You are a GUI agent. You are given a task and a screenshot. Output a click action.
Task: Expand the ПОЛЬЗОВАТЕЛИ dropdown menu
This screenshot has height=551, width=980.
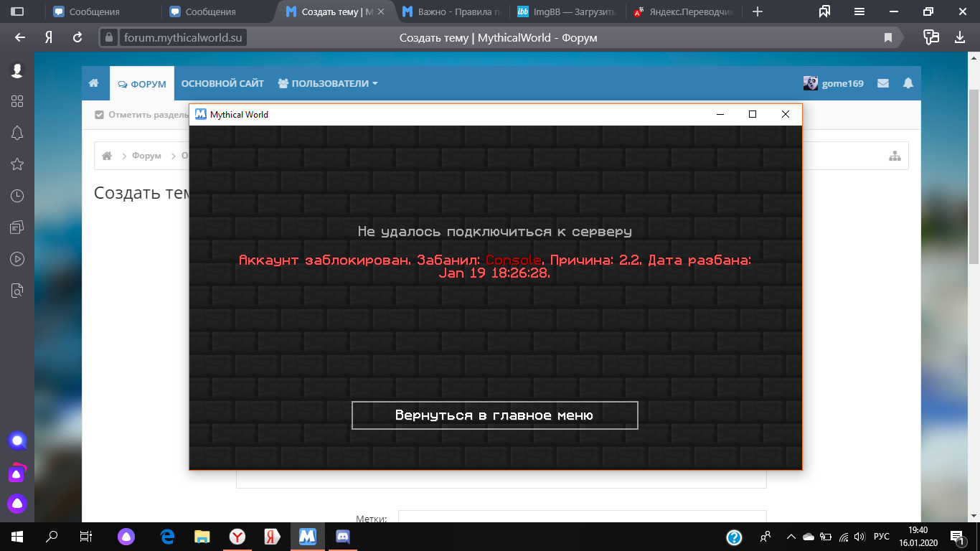tap(328, 83)
